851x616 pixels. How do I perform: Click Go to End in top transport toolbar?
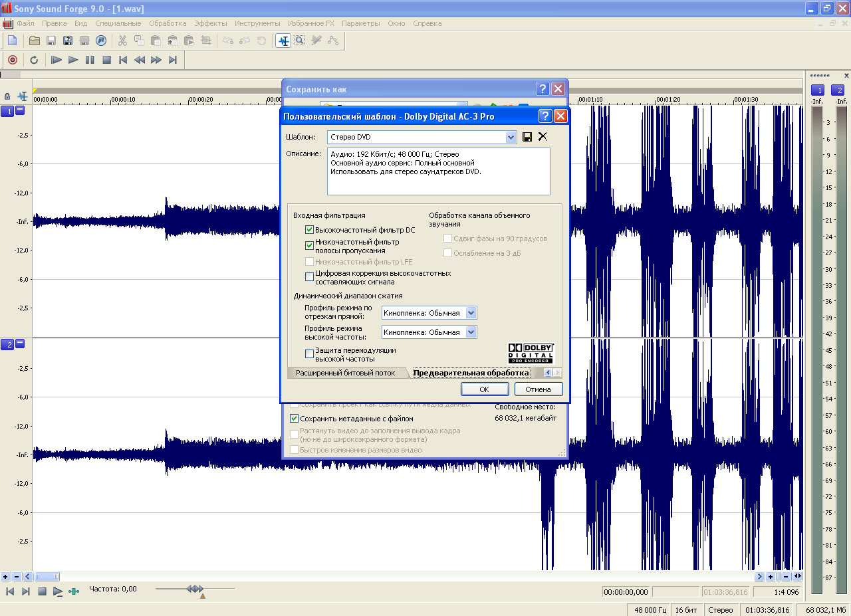173,60
